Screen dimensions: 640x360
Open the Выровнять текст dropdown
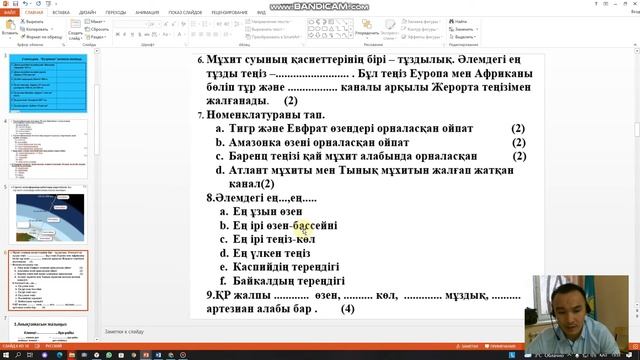click(x=264, y=29)
